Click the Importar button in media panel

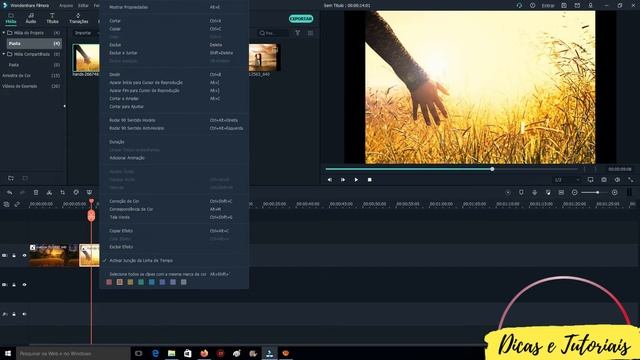coord(83,33)
